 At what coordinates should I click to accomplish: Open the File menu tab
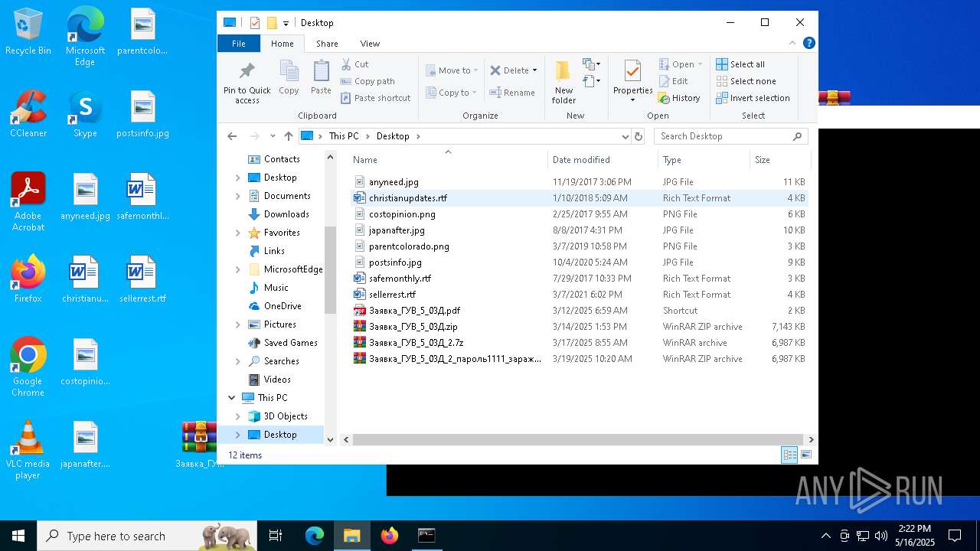(x=239, y=44)
